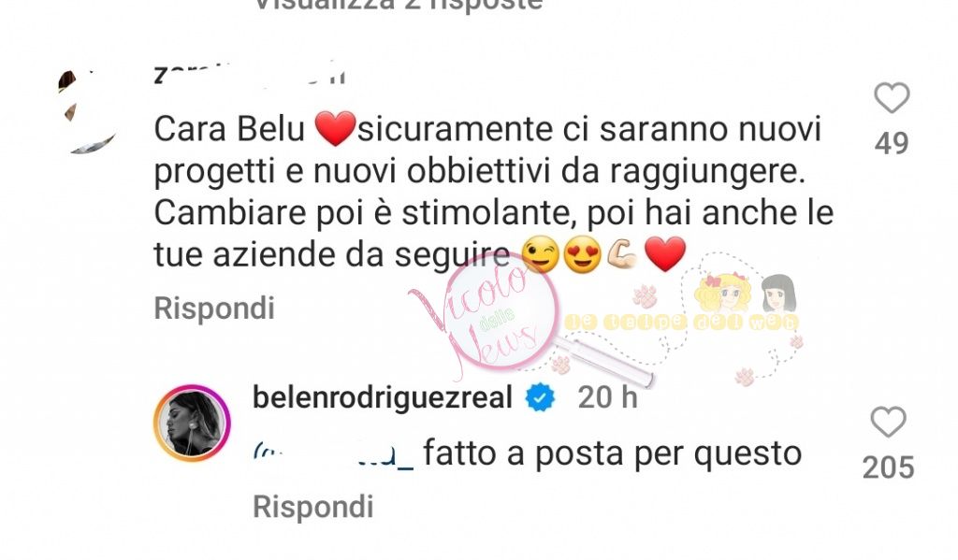
Task: Like the comment with 49 likes
Action: [x=892, y=98]
